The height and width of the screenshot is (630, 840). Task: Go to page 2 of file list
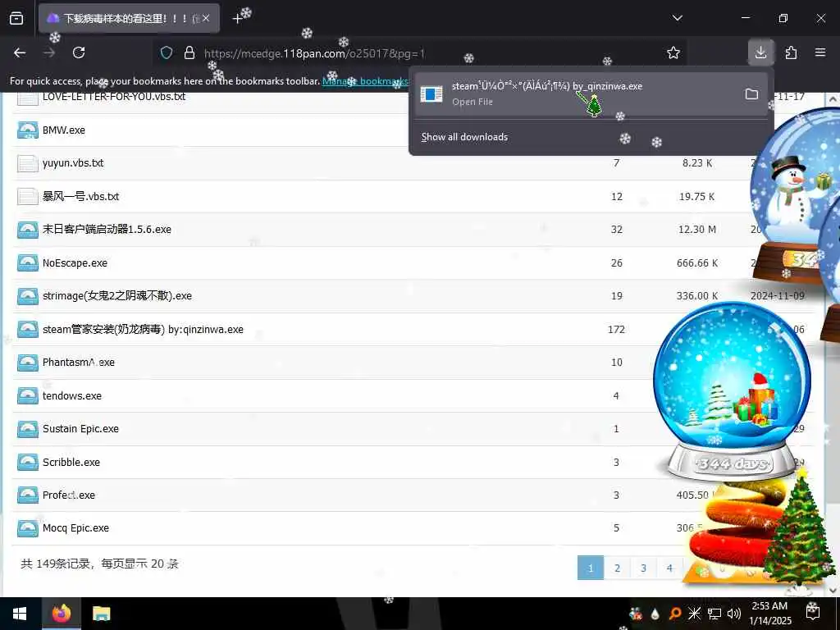[617, 568]
